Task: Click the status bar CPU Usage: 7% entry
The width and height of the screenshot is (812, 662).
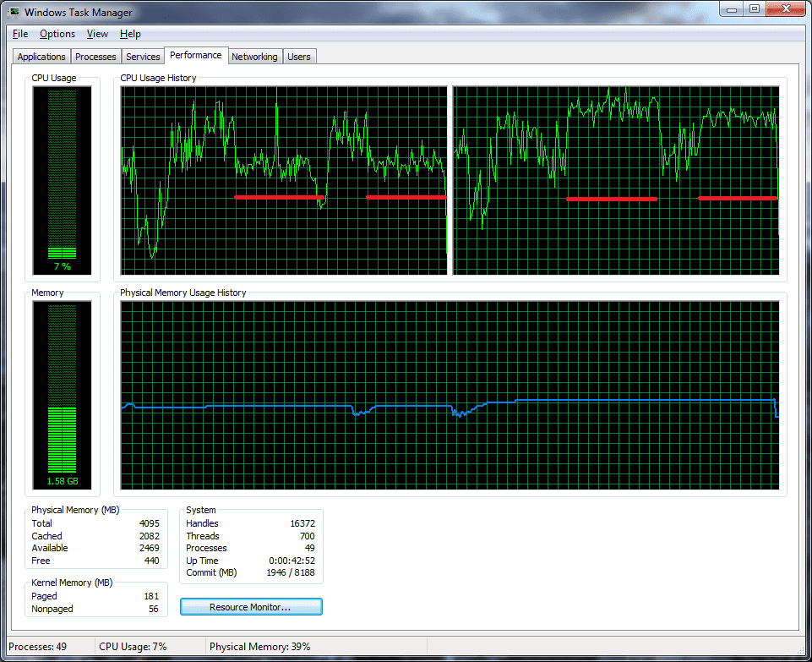Action: point(133,647)
